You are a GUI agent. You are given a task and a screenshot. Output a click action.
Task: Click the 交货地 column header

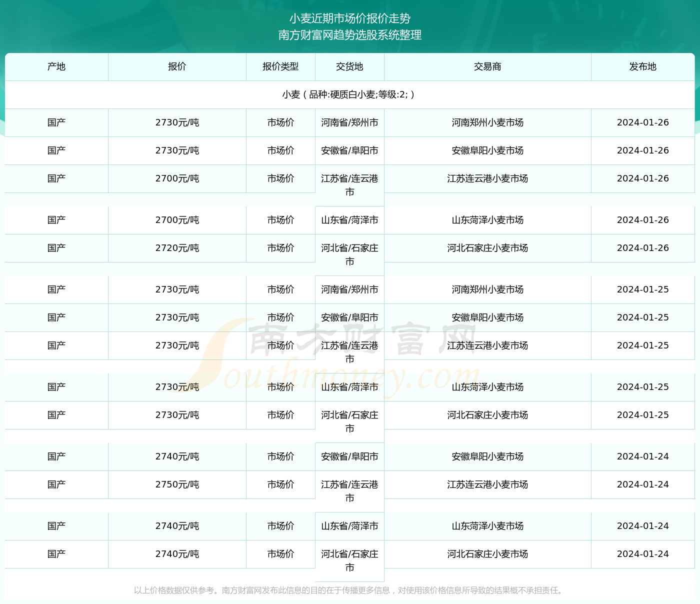coord(349,66)
